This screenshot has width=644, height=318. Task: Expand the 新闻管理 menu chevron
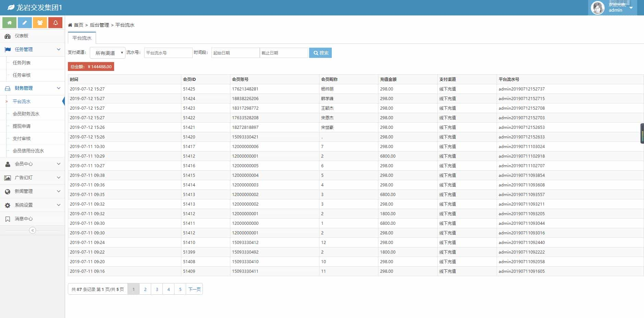59,191
